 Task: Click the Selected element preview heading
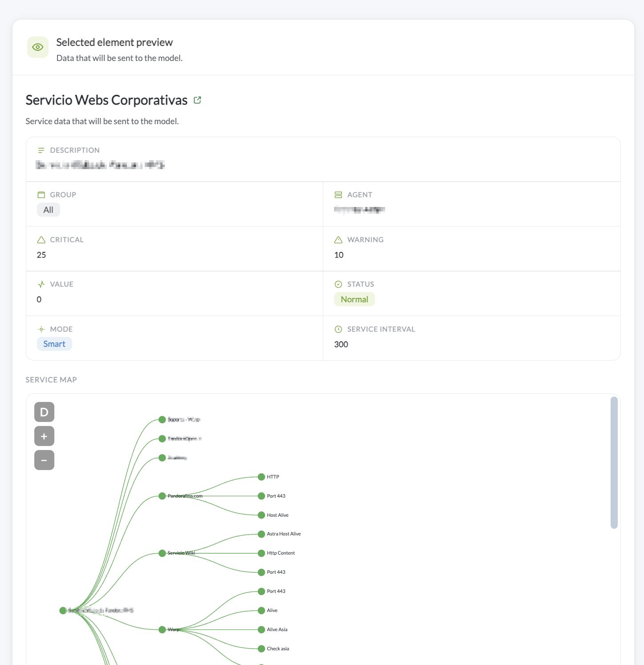(114, 42)
